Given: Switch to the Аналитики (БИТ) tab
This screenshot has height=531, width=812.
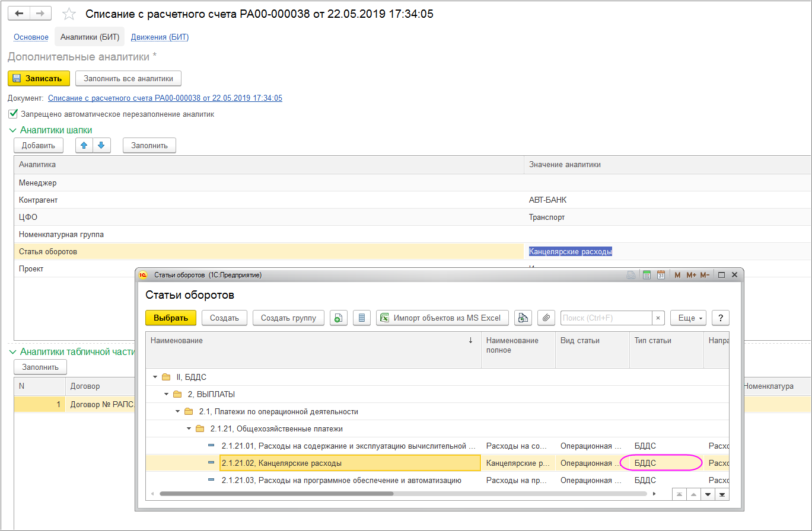Looking at the screenshot, I should point(90,37).
